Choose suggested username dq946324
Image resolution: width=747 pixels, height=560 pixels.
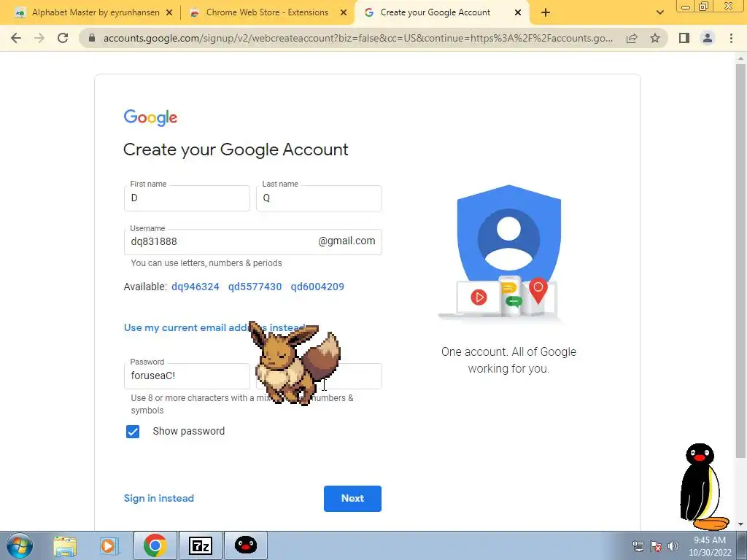(196, 287)
